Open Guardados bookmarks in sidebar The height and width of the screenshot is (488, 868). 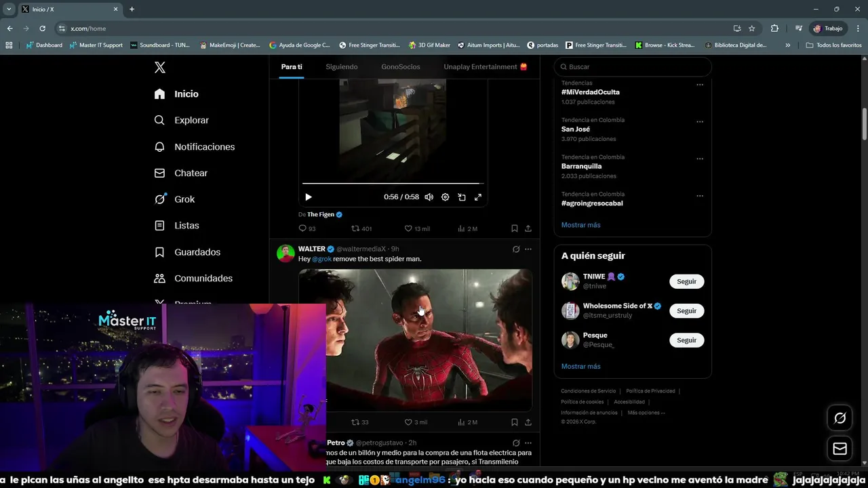pyautogui.click(x=187, y=251)
